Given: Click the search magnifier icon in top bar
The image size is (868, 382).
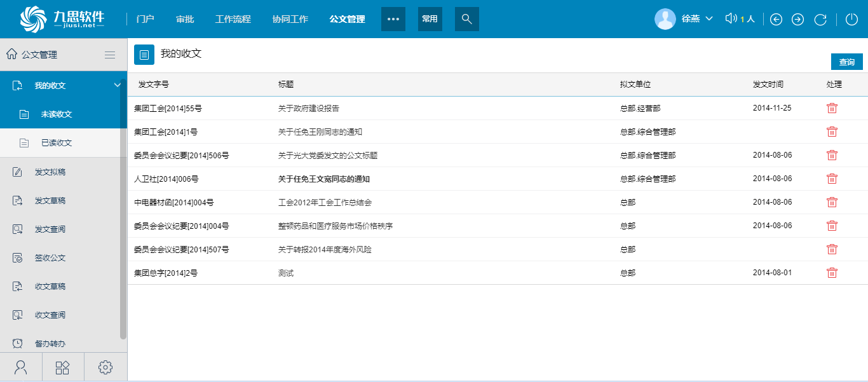Looking at the screenshot, I should click(466, 19).
